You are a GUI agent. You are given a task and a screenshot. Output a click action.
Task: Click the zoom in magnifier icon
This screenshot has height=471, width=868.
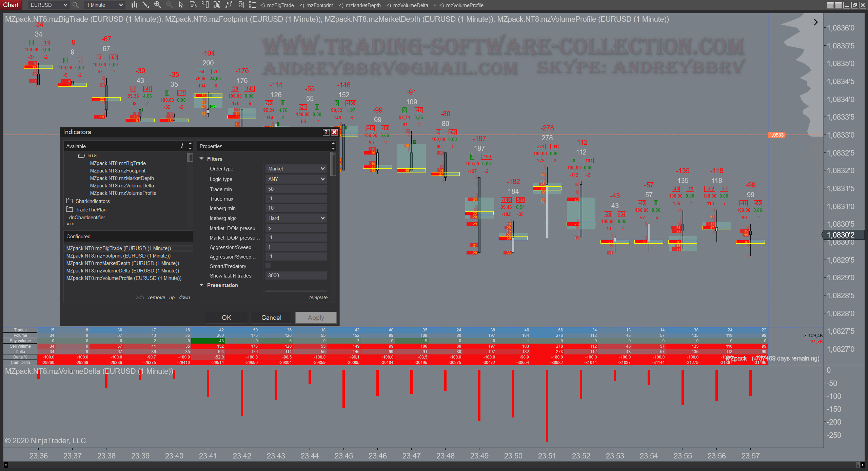(157, 5)
